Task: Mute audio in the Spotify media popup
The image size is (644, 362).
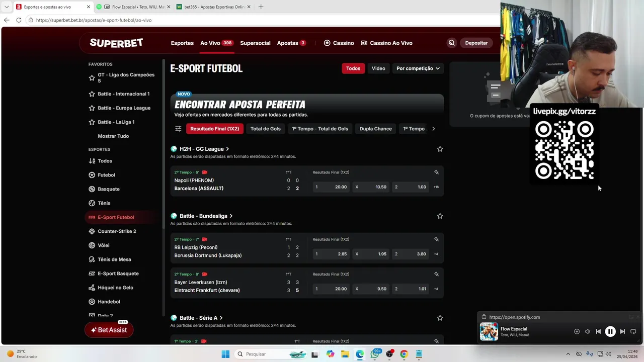Action: (x=587, y=331)
